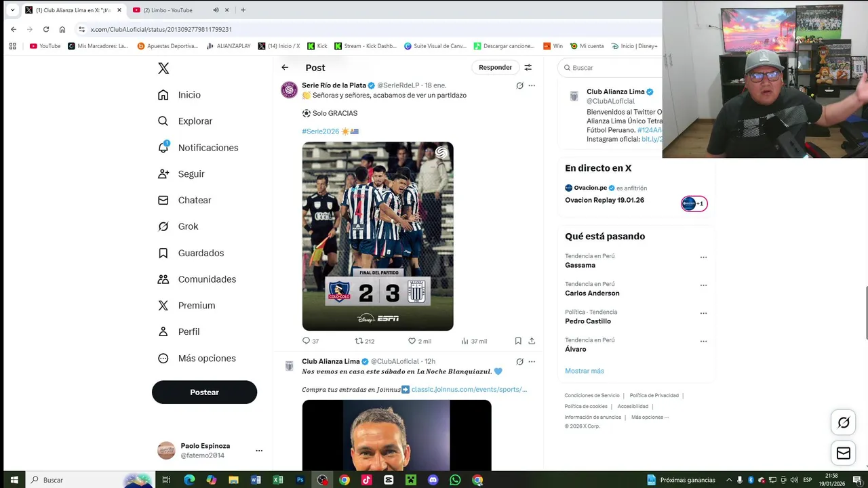Open options for Carlos Anderson trend
Screen dimensions: 868x488
(x=703, y=285)
